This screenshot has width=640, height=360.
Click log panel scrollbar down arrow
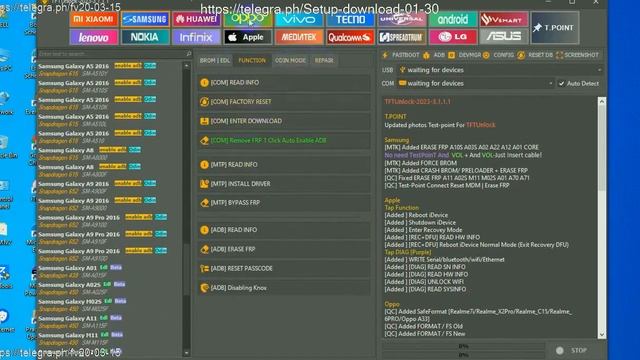click(602, 335)
